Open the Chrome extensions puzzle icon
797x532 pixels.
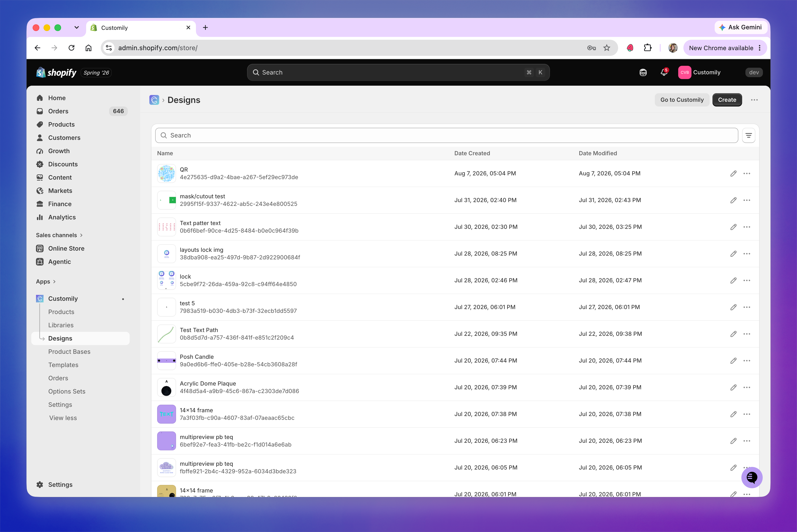[x=647, y=48]
